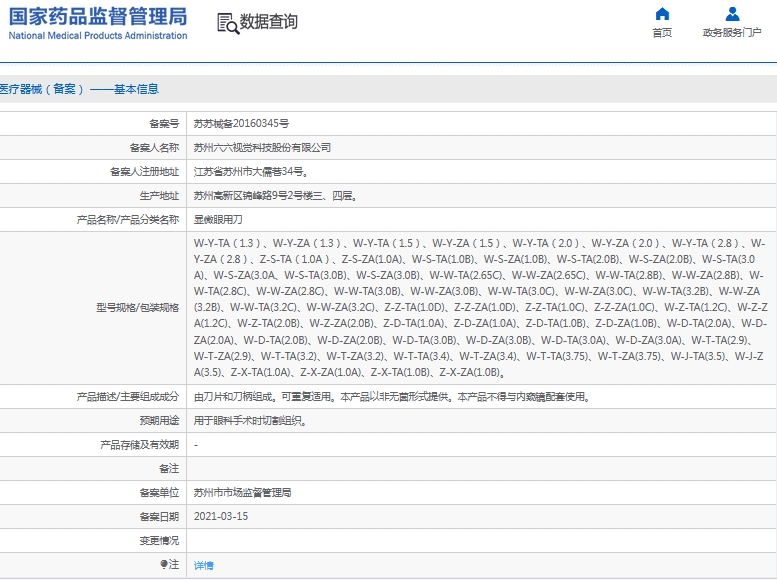Select the company name 苏州六六视觉科技股份有限公司
Screen dimensions: 777x584
pyautogui.click(x=262, y=148)
